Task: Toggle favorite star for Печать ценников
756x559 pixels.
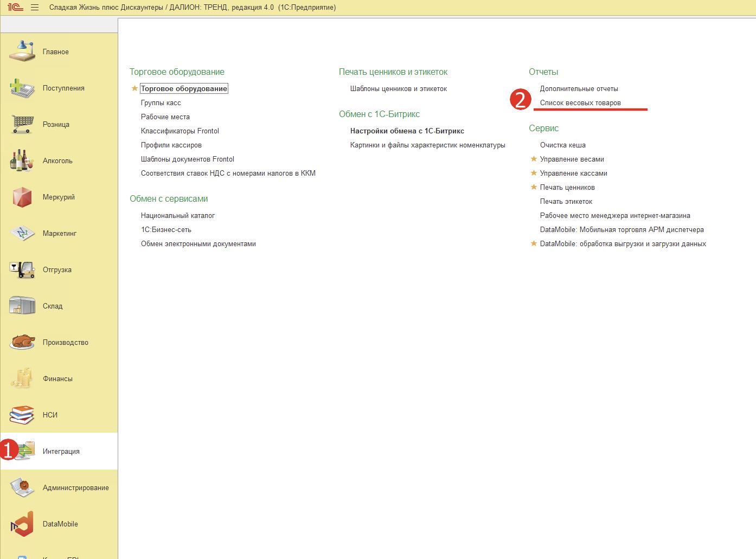Action: point(534,187)
